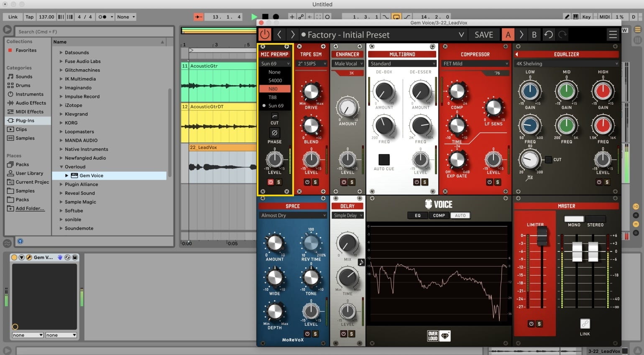The height and width of the screenshot is (355, 644).
Task: Open the Factory - Initial Preset list
Action: tap(383, 35)
